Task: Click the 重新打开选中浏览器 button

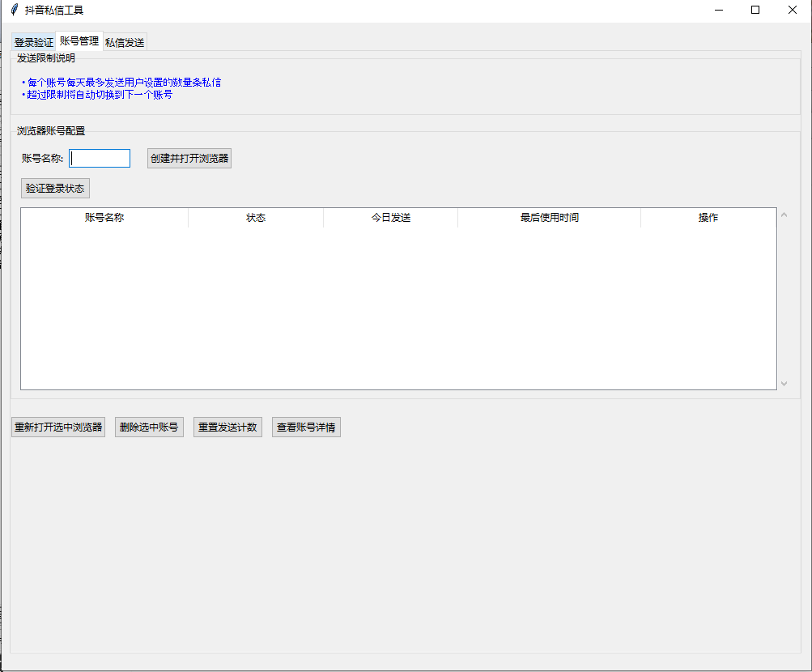Action: click(58, 427)
